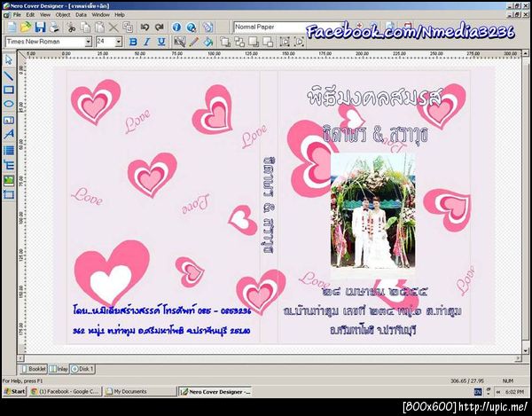
Task: Duplicate the selected object using the Duplicate icon
Action: tap(128, 27)
